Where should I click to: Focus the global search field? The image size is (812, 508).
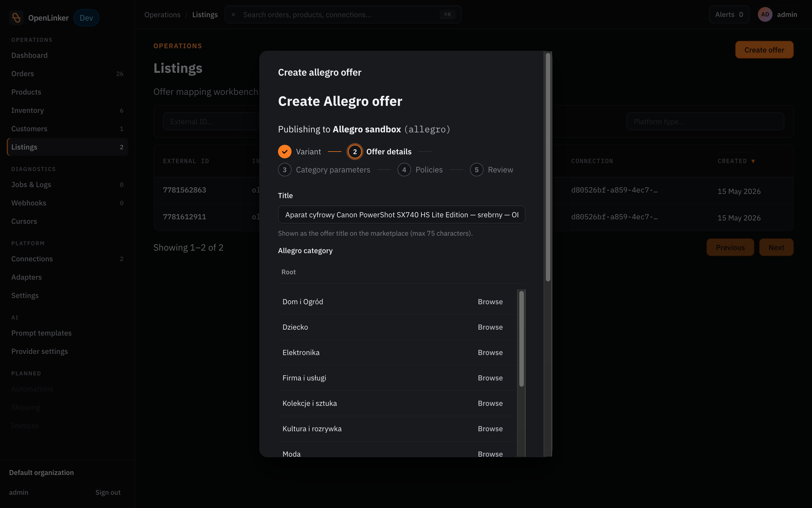[x=343, y=15]
